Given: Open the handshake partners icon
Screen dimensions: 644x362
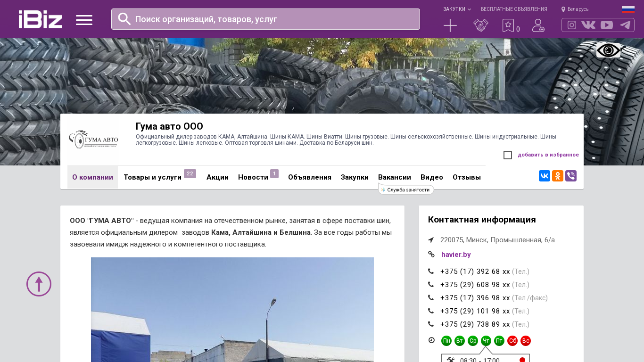Looking at the screenshot, I should coord(481,25).
